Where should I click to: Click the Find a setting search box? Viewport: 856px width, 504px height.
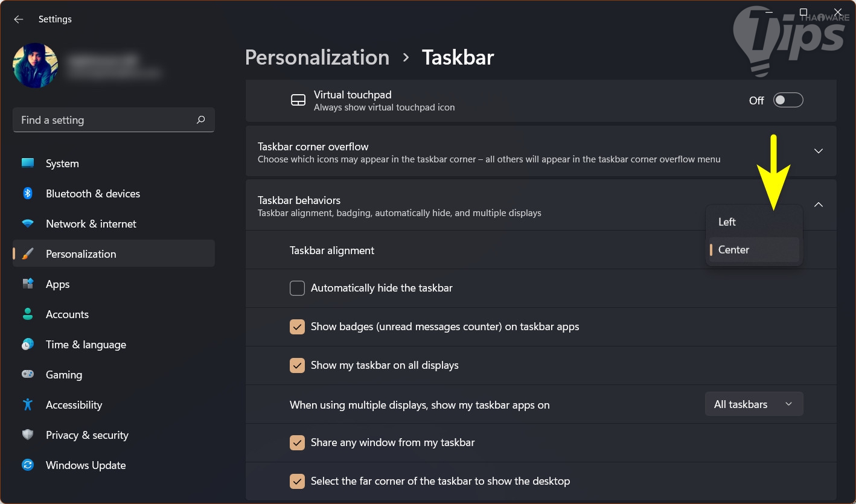(106, 120)
